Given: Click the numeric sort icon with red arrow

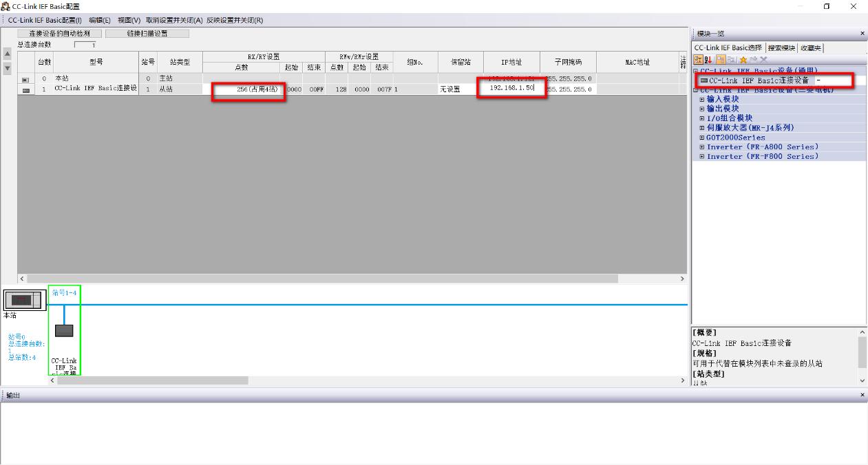Looking at the screenshot, I should point(708,60).
